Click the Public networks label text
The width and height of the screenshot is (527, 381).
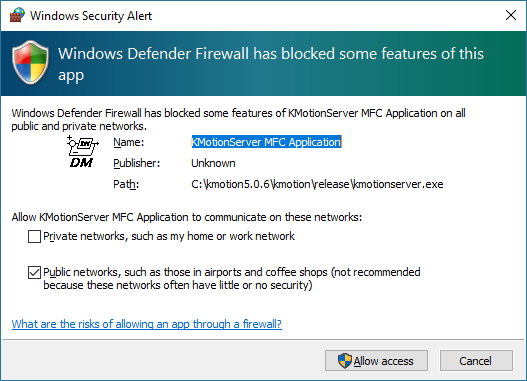[x=232, y=279]
